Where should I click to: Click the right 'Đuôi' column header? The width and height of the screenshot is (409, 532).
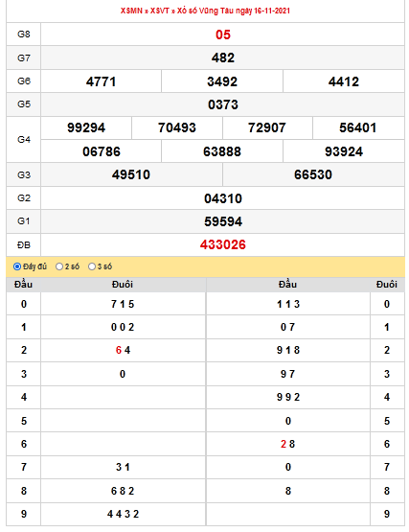(387, 284)
